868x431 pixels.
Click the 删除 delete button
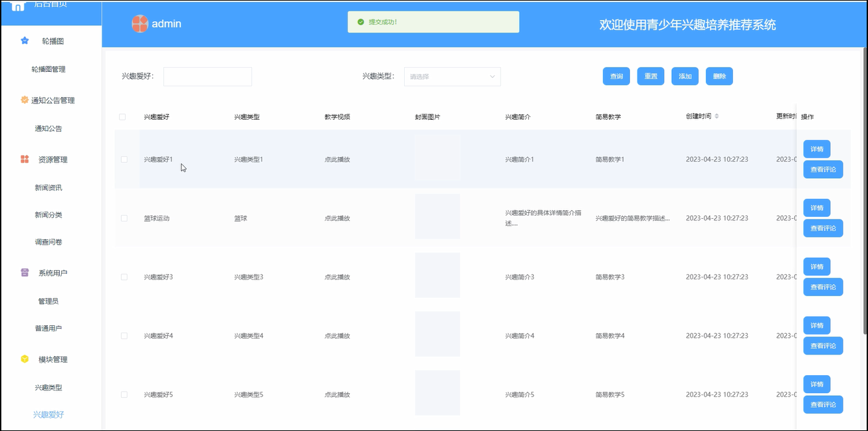click(719, 76)
